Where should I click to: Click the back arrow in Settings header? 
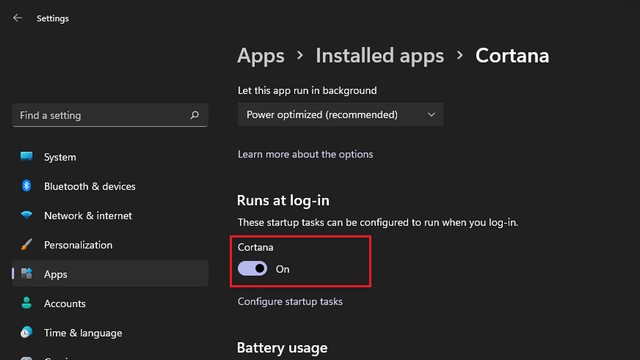(17, 18)
